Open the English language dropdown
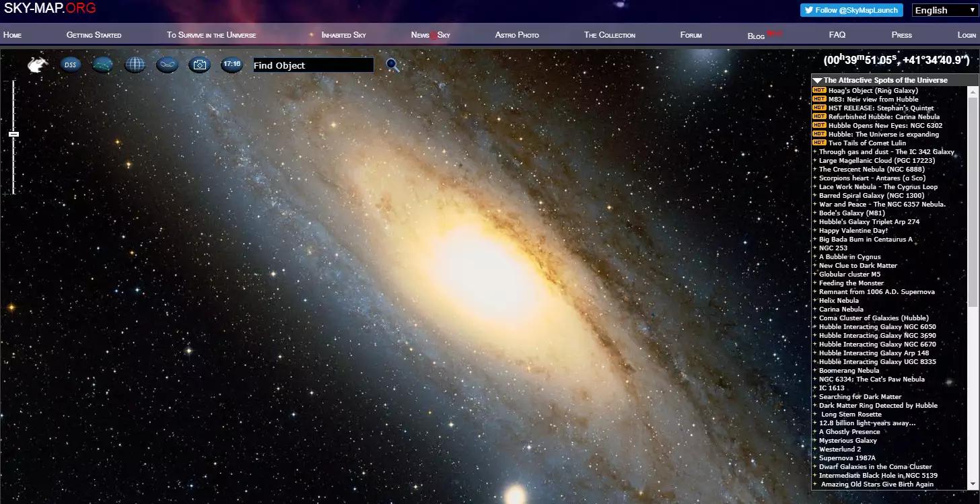Screen dimensions: 980x504 click(x=944, y=10)
